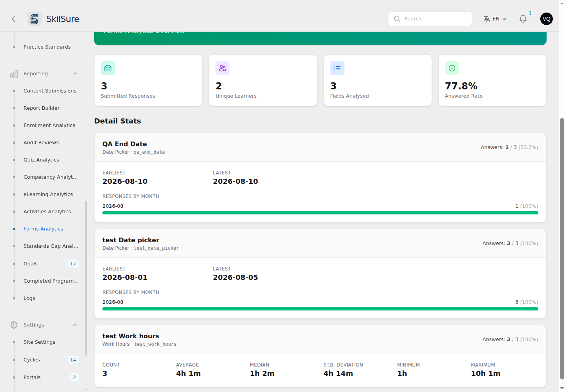Image resolution: width=565 pixels, height=392 pixels.
Task: Go to eLearning Analytics
Action: (48, 194)
